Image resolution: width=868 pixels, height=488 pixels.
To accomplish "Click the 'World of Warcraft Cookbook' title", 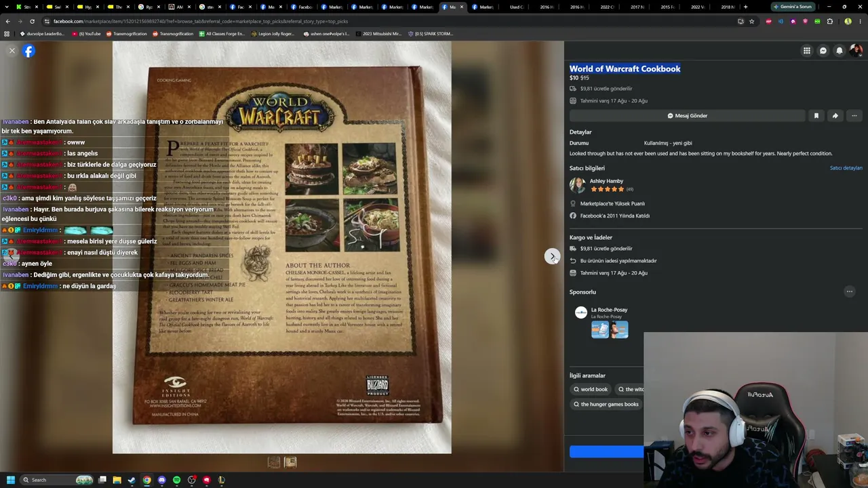I will [x=625, y=68].
